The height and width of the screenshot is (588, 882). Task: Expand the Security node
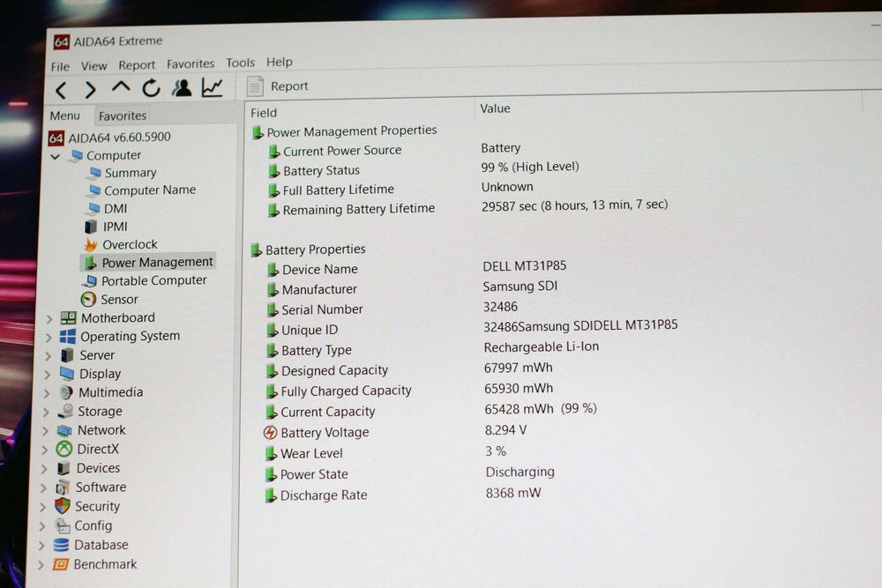point(42,507)
